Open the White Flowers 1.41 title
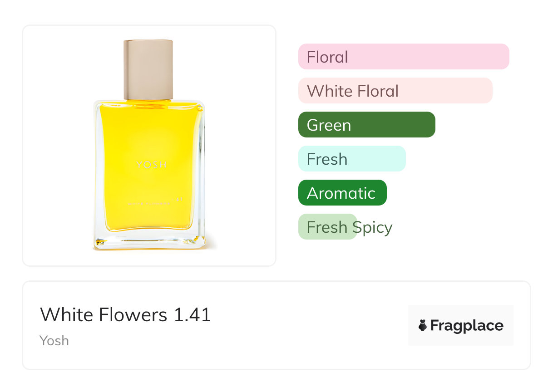Image resolution: width=553 pixels, height=392 pixels. 125,315
